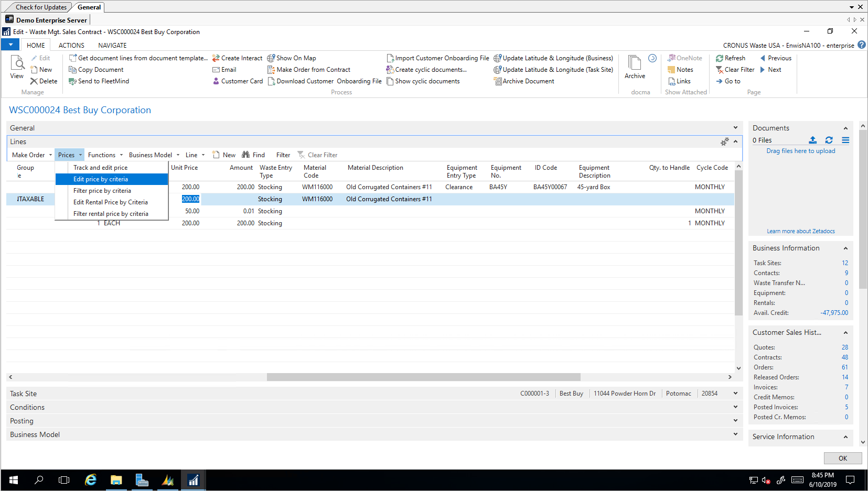The width and height of the screenshot is (868, 491).
Task: Click the selected Unit Price 200.00 field
Action: coord(190,199)
